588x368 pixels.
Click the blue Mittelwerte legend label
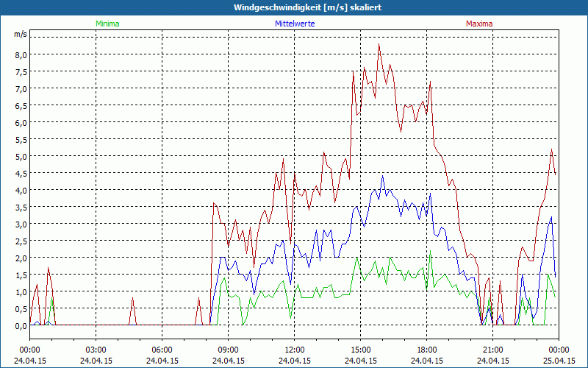(x=295, y=24)
